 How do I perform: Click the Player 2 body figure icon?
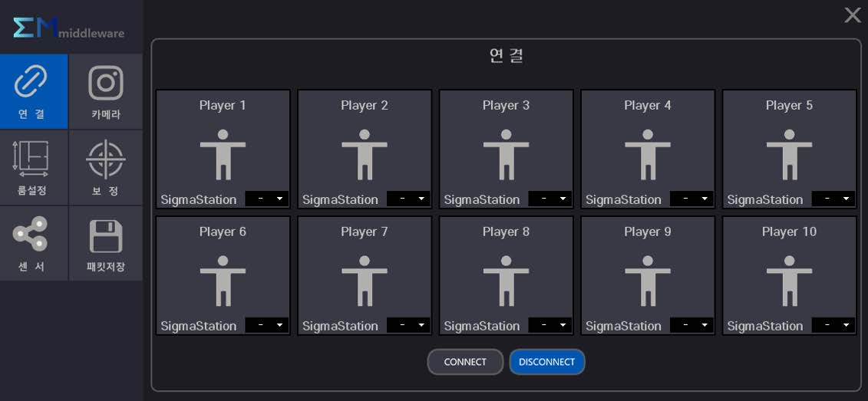coord(365,155)
